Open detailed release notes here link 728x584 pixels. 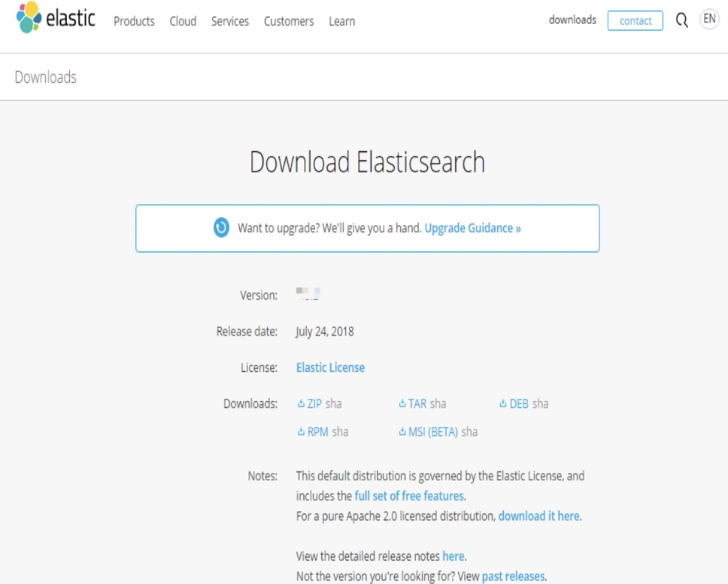453,556
